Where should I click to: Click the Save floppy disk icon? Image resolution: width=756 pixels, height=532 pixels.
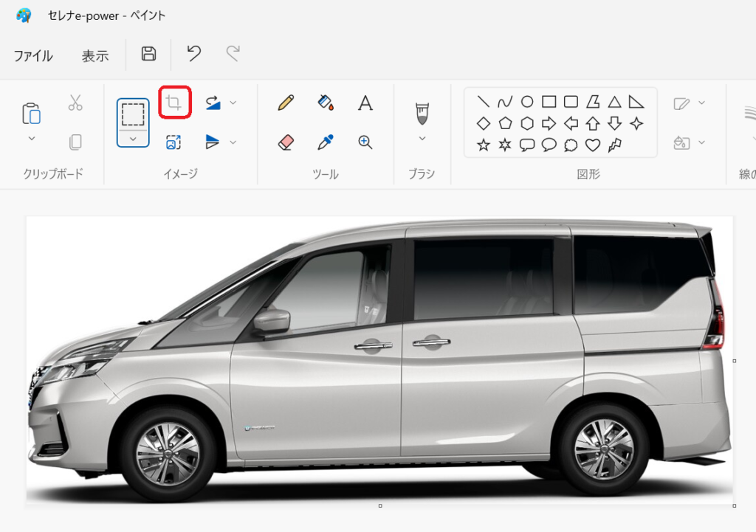click(x=148, y=54)
